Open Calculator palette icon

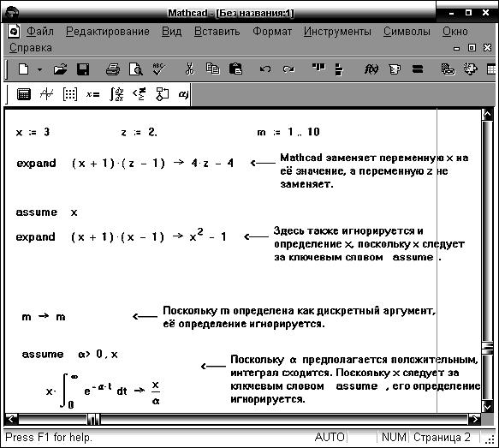[x=24, y=94]
